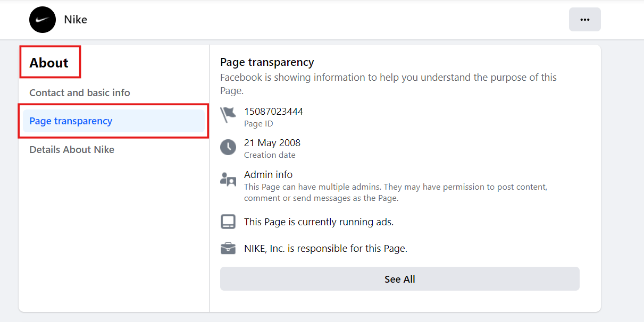
Task: Click the briefcase icon beside NIKE, Inc.
Action: tap(228, 248)
